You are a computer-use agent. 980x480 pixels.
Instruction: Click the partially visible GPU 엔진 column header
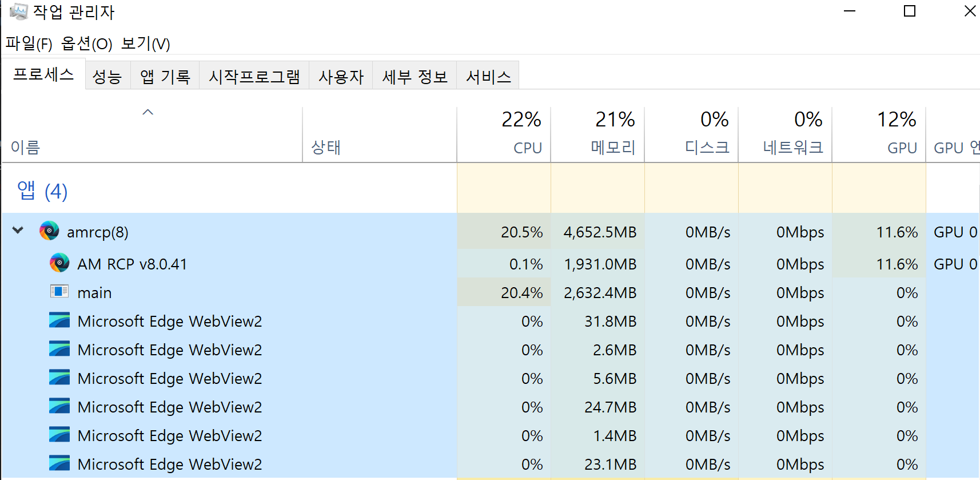(x=953, y=134)
